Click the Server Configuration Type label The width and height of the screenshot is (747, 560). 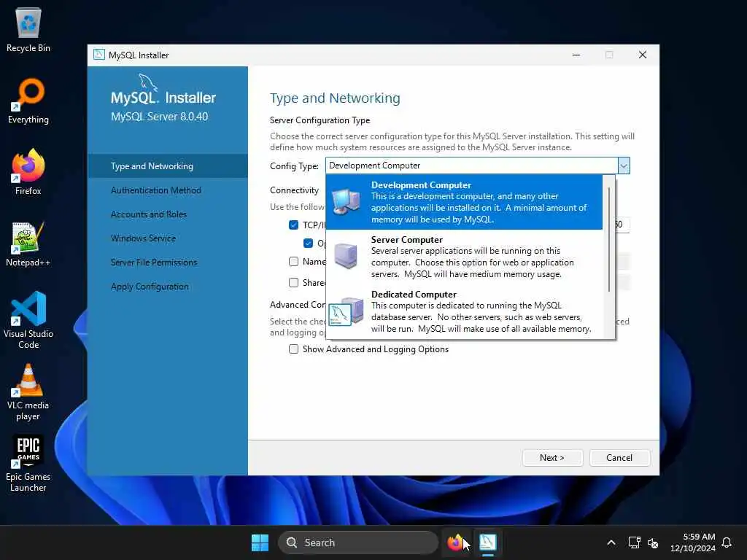(x=320, y=120)
